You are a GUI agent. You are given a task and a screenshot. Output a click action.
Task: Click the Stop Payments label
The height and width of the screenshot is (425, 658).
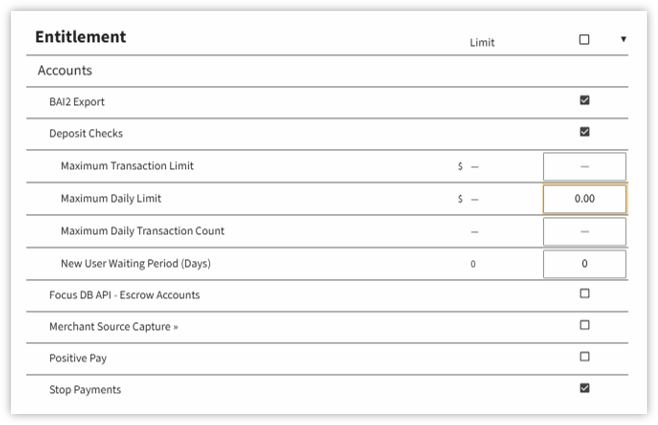click(85, 390)
